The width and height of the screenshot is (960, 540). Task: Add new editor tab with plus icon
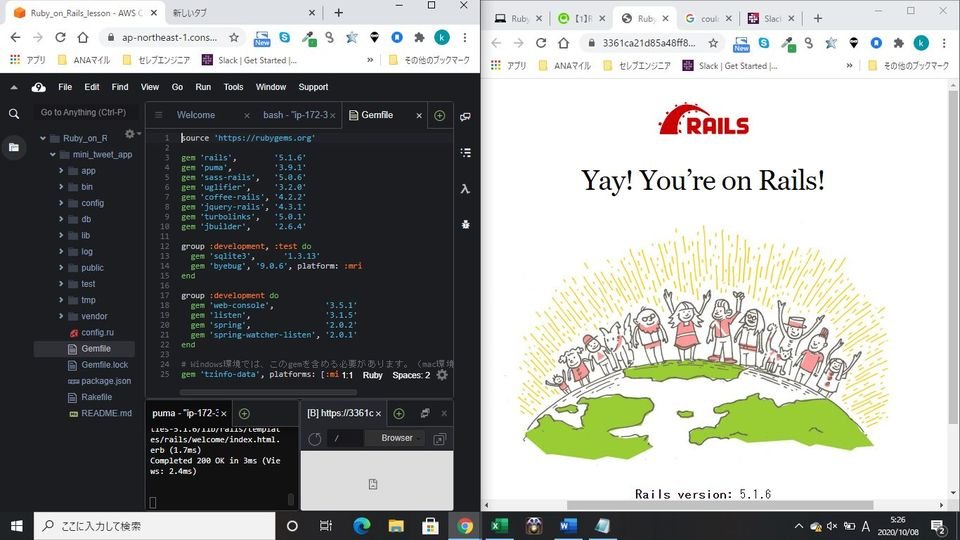440,115
